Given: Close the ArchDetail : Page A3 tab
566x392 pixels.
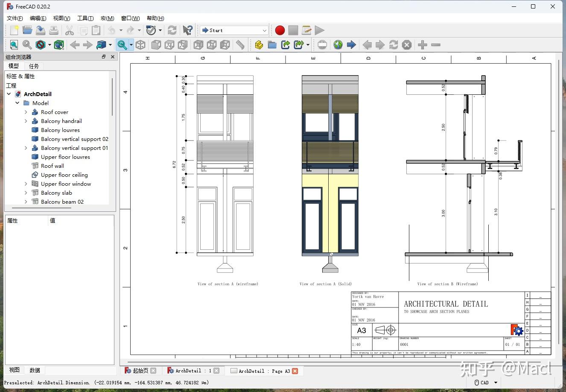Looking at the screenshot, I should (295, 371).
